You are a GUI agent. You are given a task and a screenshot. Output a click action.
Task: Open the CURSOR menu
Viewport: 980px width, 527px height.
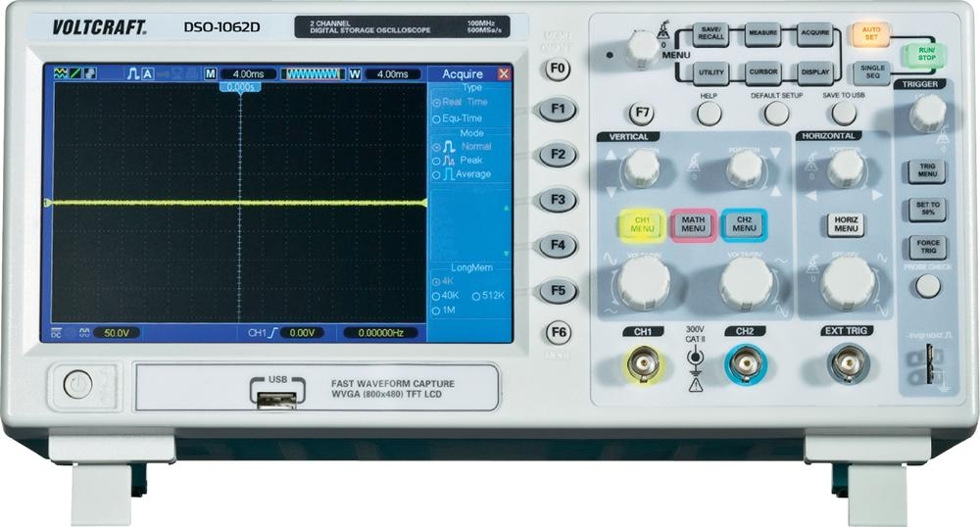click(x=762, y=73)
